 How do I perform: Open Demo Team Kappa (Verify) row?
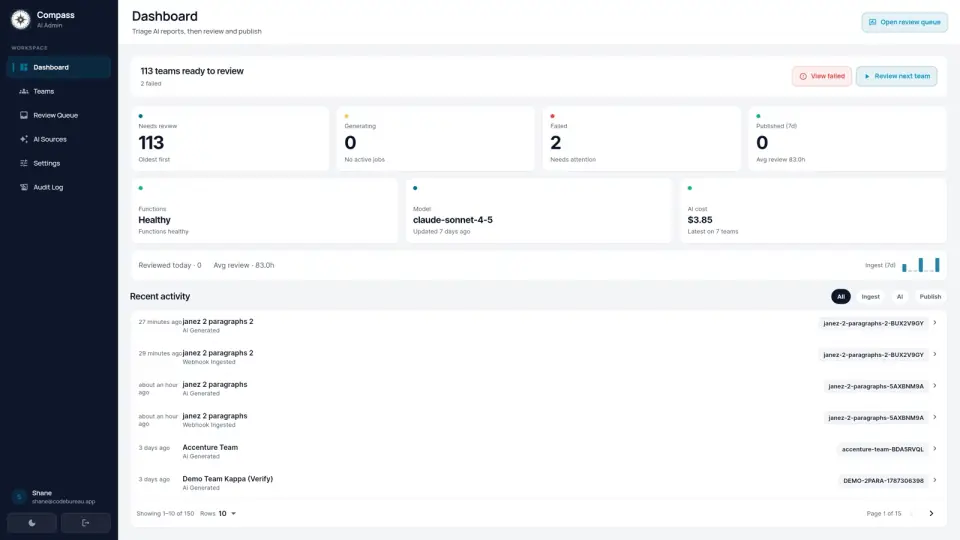[x=538, y=483]
